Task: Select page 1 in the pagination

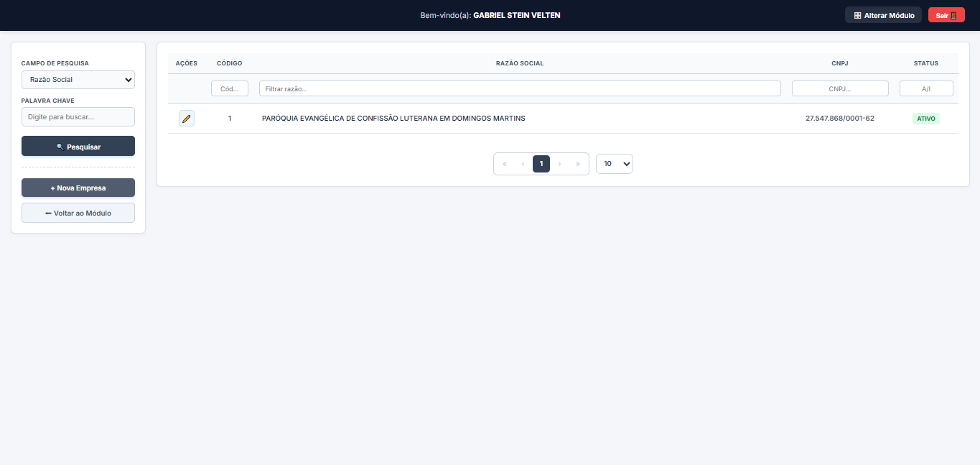Action: [541, 164]
